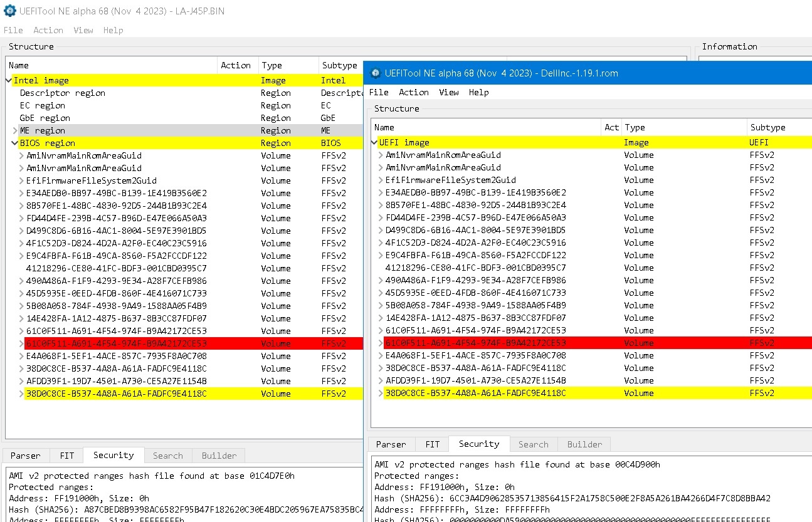The image size is (812, 522).
Task: Collapse the BIOS region node
Action: (x=15, y=143)
